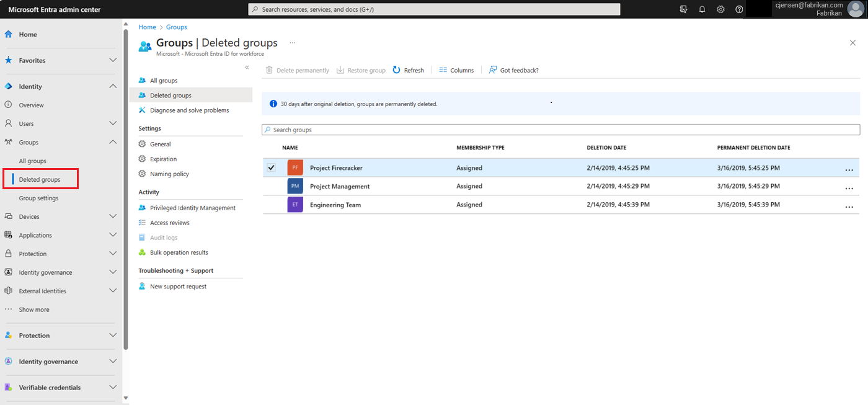Click the Columns icon in toolbar
The width and height of the screenshot is (868, 405).
[443, 70]
